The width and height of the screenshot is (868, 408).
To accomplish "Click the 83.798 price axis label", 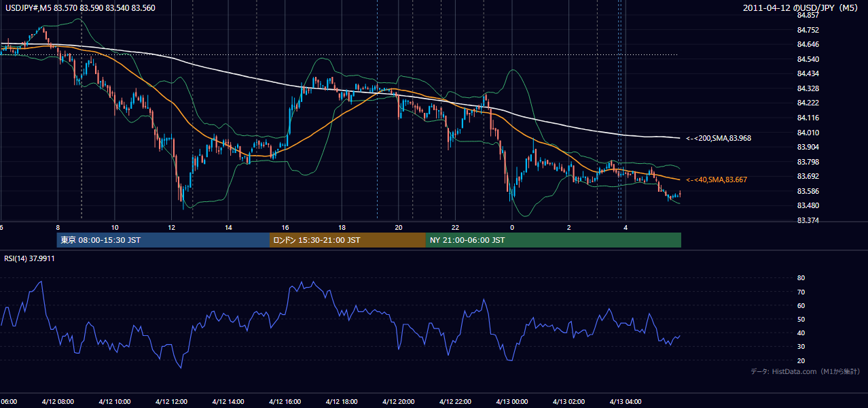I will coord(808,162).
